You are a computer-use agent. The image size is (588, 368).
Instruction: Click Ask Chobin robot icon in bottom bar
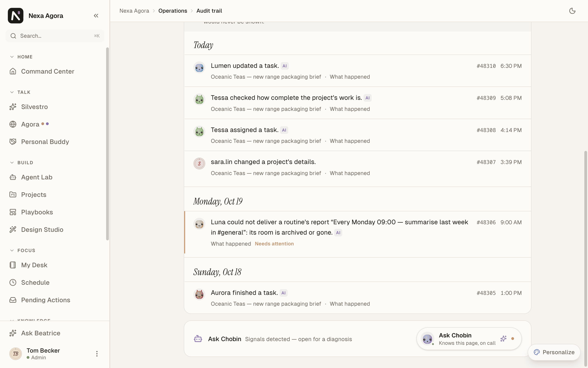198,339
